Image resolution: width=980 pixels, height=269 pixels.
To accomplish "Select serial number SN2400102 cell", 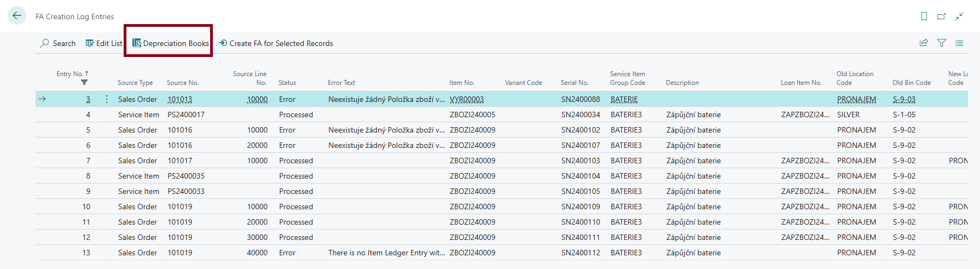I will [x=581, y=130].
